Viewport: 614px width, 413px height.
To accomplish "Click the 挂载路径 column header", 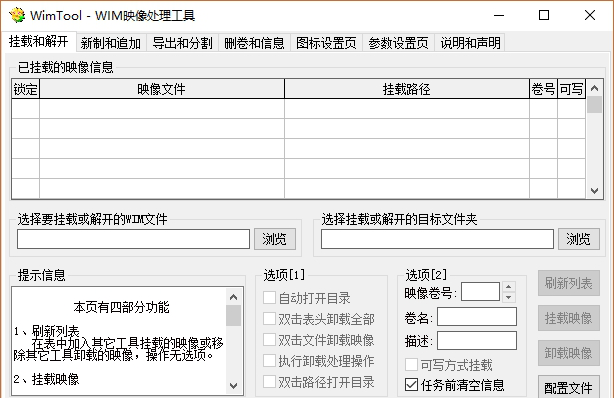I will (406, 89).
